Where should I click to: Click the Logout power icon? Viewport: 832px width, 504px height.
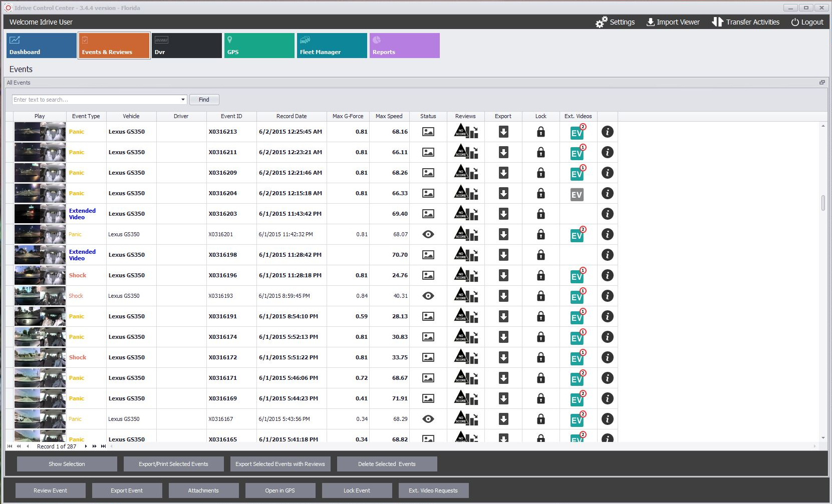794,22
